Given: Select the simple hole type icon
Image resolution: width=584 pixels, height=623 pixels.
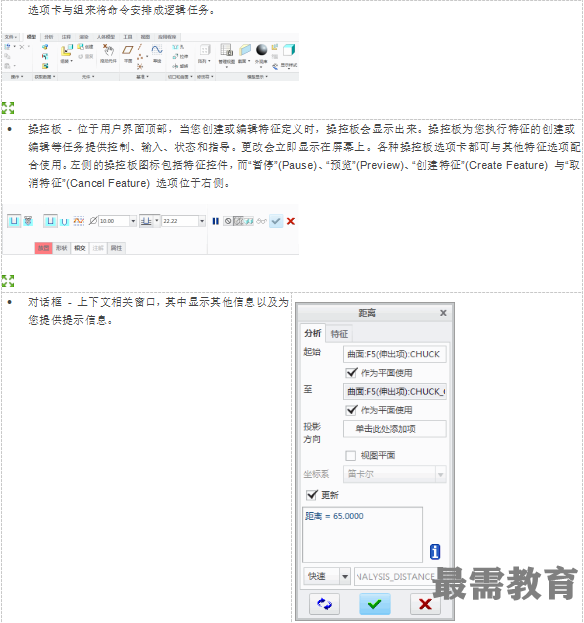Looking at the screenshot, I should click(14, 221).
